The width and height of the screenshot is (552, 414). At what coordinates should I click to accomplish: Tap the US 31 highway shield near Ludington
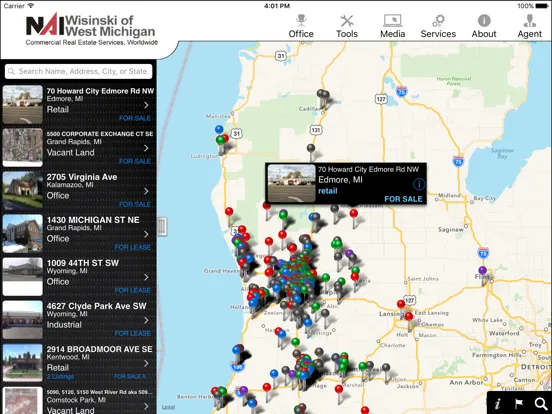[237, 133]
